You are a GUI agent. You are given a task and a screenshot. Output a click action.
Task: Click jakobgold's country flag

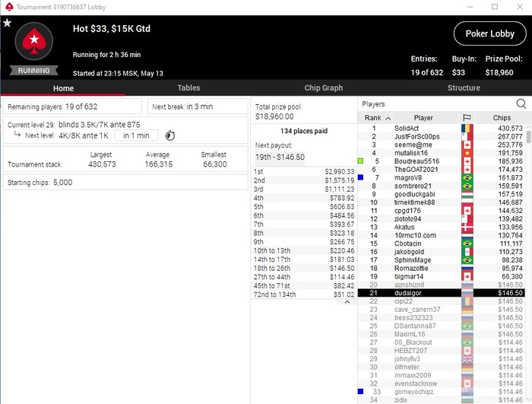467,252
